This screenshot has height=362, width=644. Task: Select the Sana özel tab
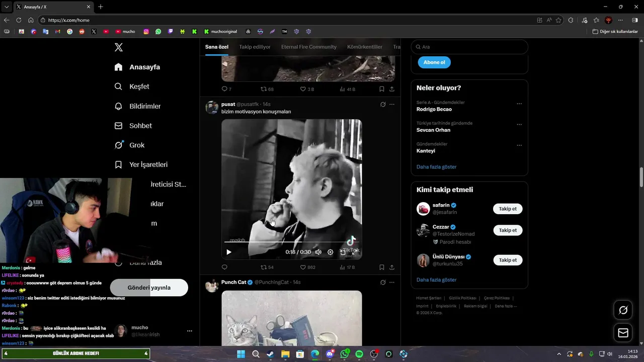click(x=217, y=47)
